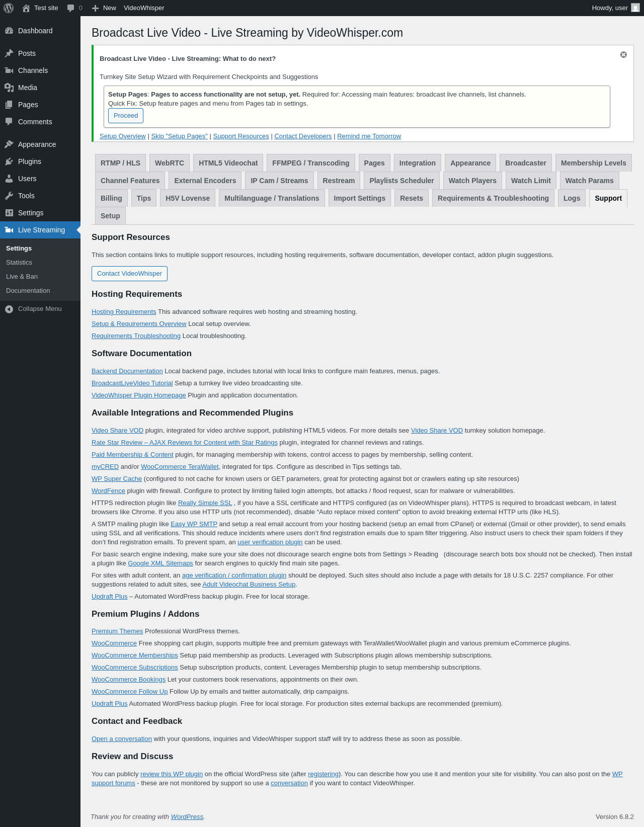The image size is (644, 827).
Task: Click the comments bubble icon in admin bar
Action: tap(70, 8)
